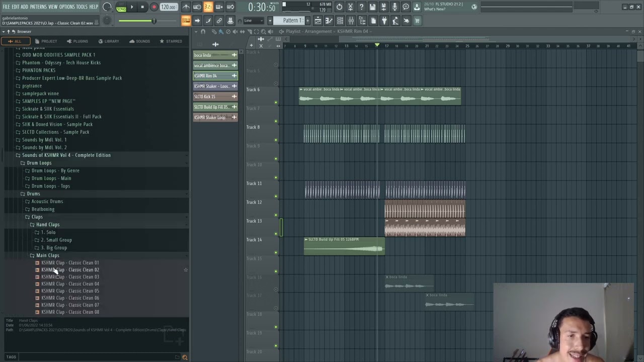
Task: Switch to the SOUNDS browser tab
Action: tap(139, 41)
